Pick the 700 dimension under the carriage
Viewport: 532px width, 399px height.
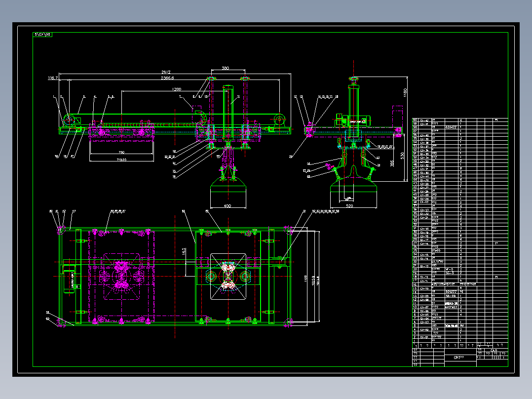coord(121,152)
